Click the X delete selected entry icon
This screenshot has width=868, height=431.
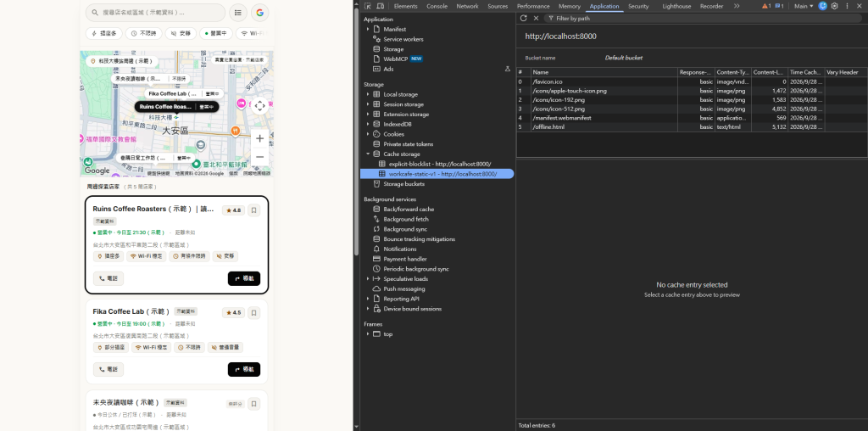point(536,19)
